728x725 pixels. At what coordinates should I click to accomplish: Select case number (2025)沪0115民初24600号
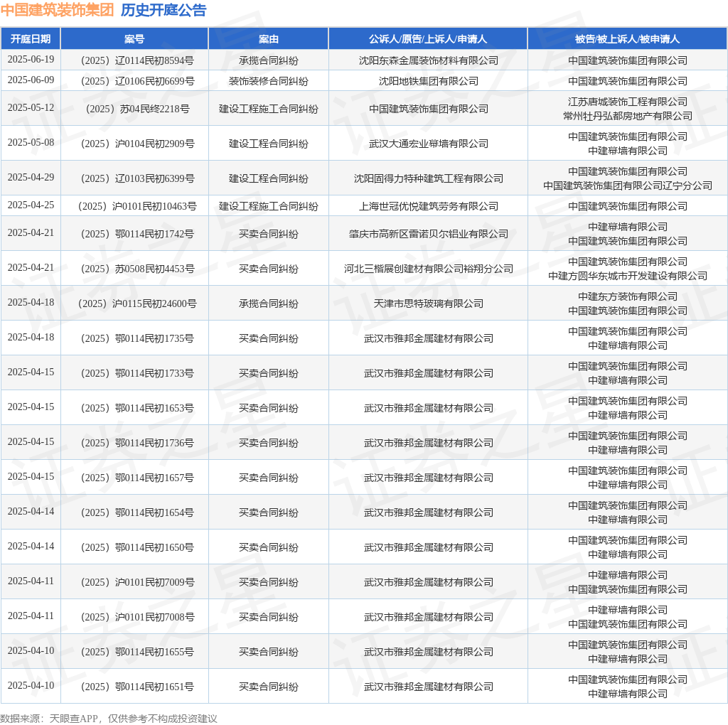point(137,304)
